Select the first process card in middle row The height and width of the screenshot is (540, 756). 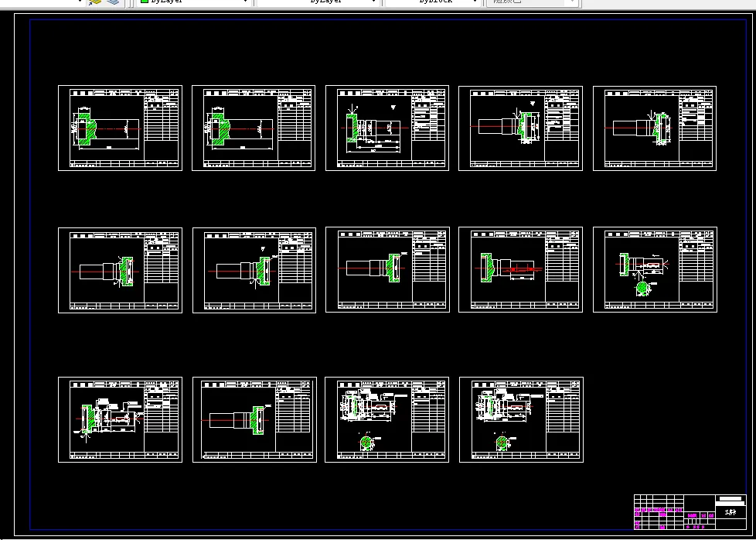pyautogui.click(x=120, y=270)
